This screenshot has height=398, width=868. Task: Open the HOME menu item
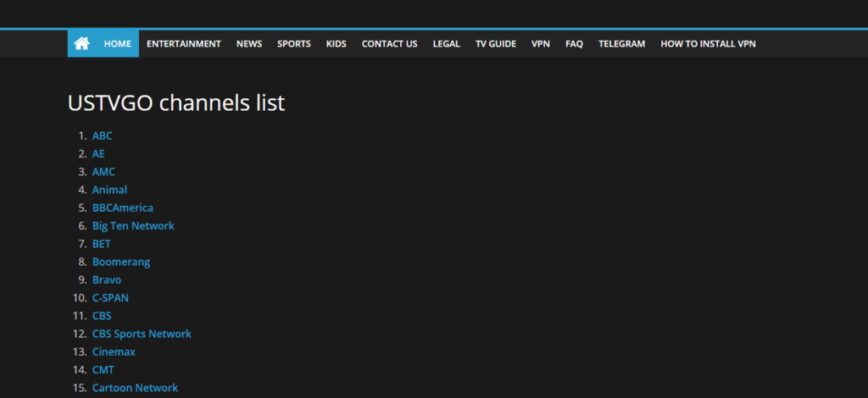tap(117, 44)
